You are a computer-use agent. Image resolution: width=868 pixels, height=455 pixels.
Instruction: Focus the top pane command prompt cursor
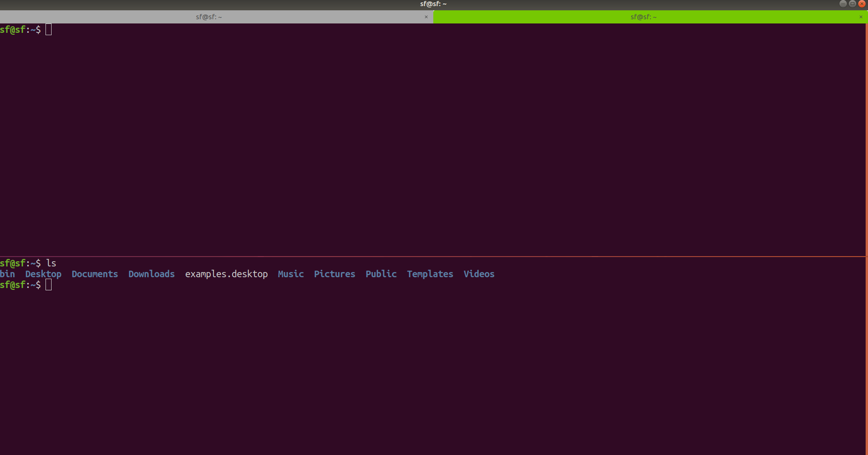click(x=49, y=30)
